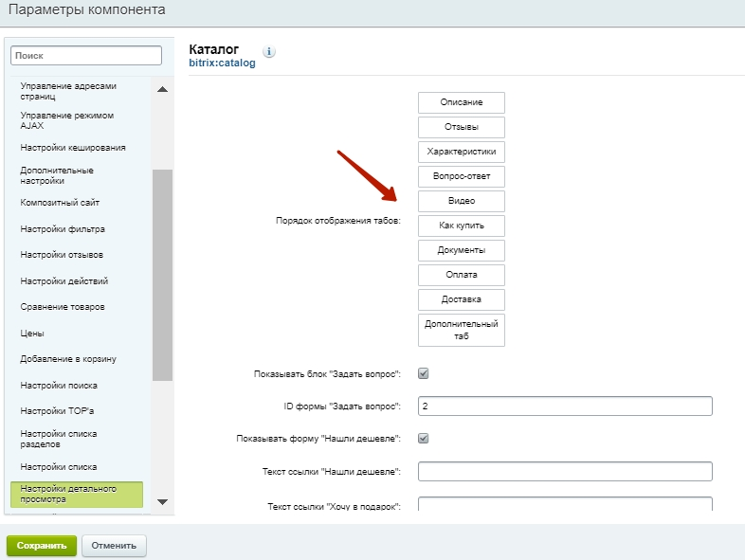
Task: Select the Видео tab order item
Action: point(462,201)
